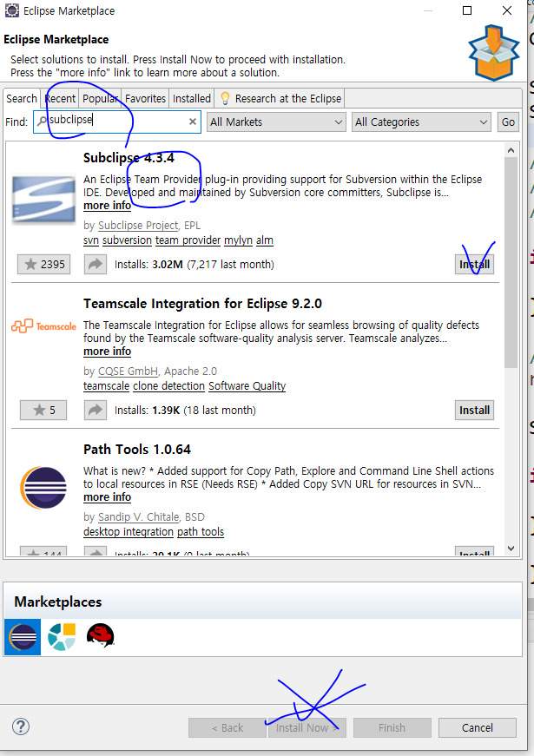Click the desktop integration tag link

tap(129, 532)
